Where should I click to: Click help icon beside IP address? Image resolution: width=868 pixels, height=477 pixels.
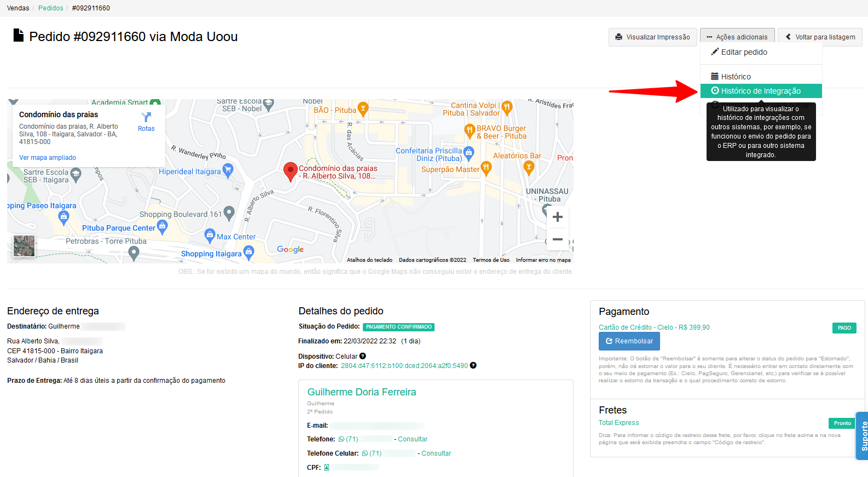[x=473, y=365]
